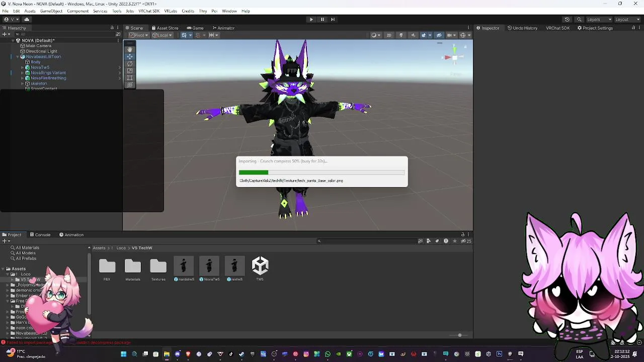Switch to the Animator tab
Screen dimensions: 644x362
223,28
